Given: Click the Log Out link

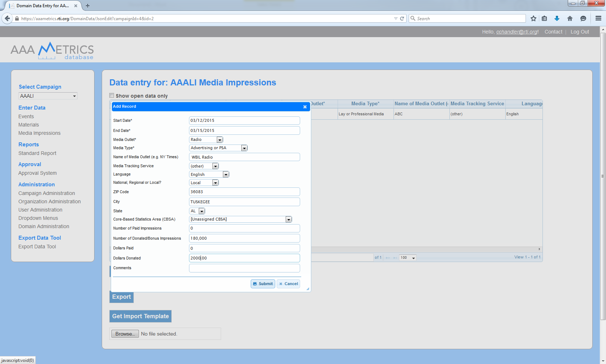Looking at the screenshot, I should [579, 32].
